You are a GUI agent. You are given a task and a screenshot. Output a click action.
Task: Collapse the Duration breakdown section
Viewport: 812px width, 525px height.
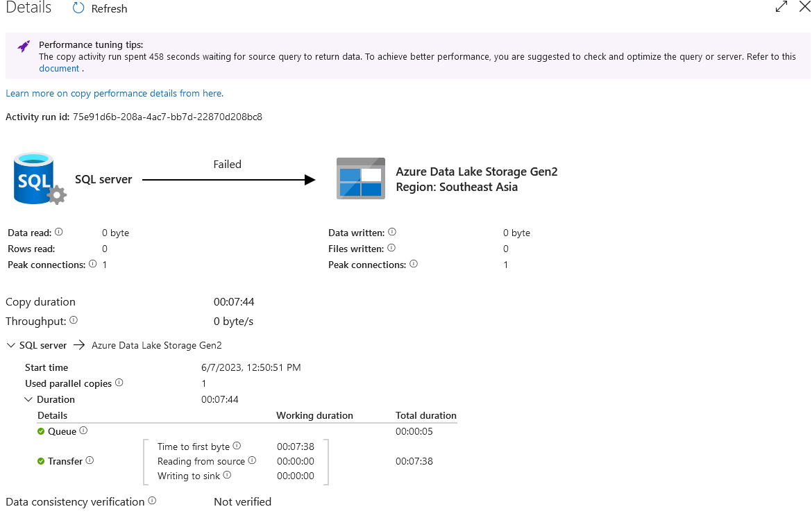coord(28,399)
